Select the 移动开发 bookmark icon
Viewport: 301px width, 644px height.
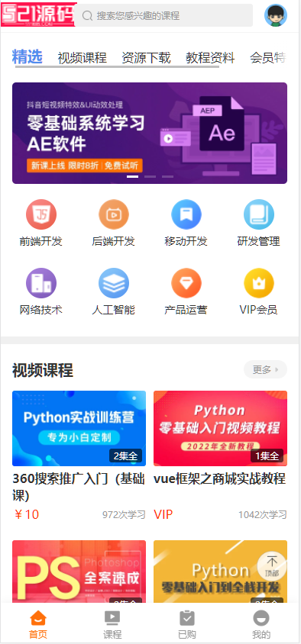click(186, 214)
